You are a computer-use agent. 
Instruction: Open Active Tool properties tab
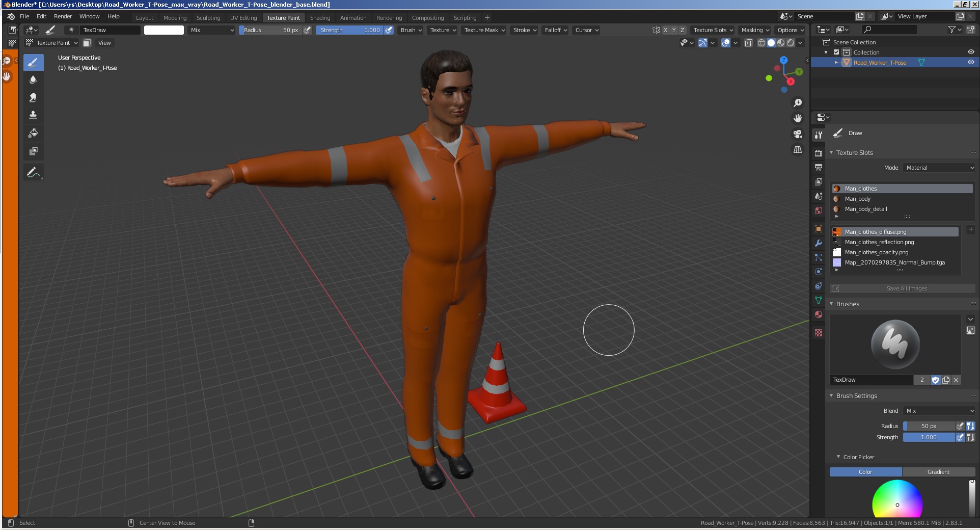[x=819, y=135]
